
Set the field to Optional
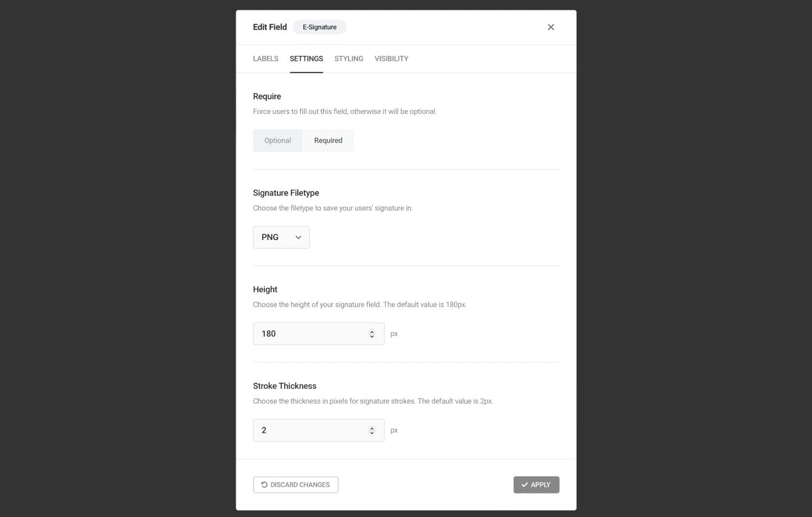(x=277, y=140)
